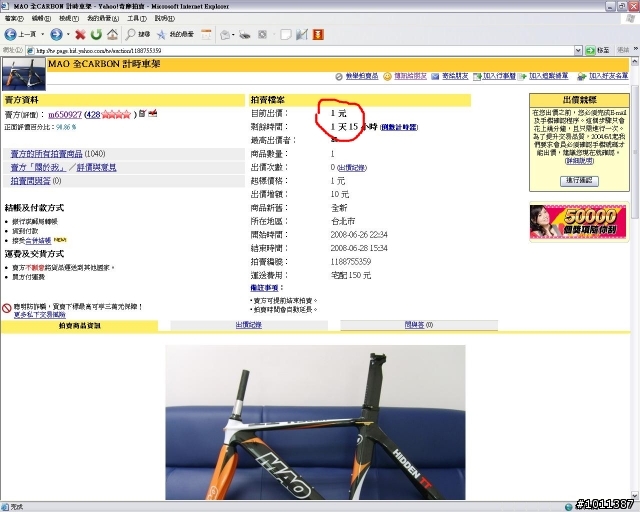Click the 50000 promotional banner ad

pyautogui.click(x=578, y=221)
